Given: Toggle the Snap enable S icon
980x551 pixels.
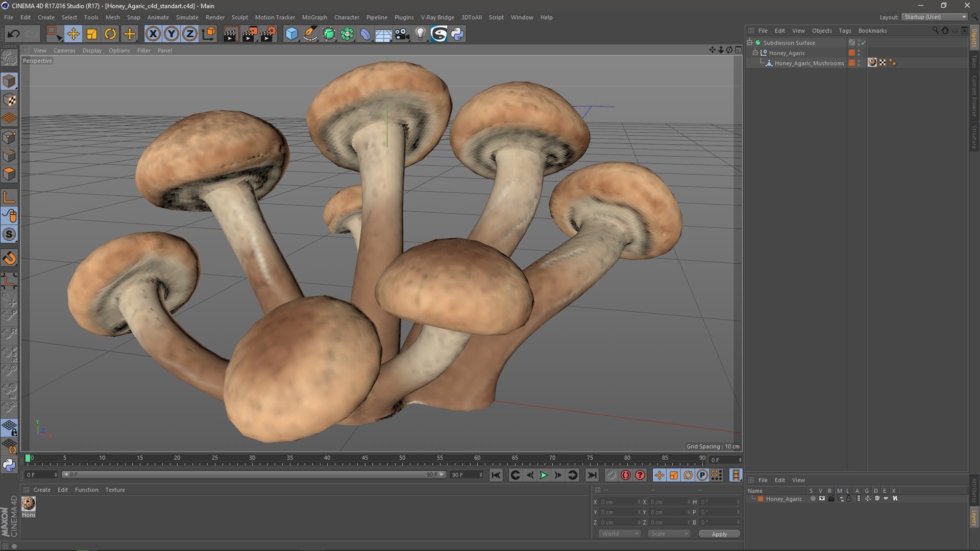Looking at the screenshot, I should [9, 235].
